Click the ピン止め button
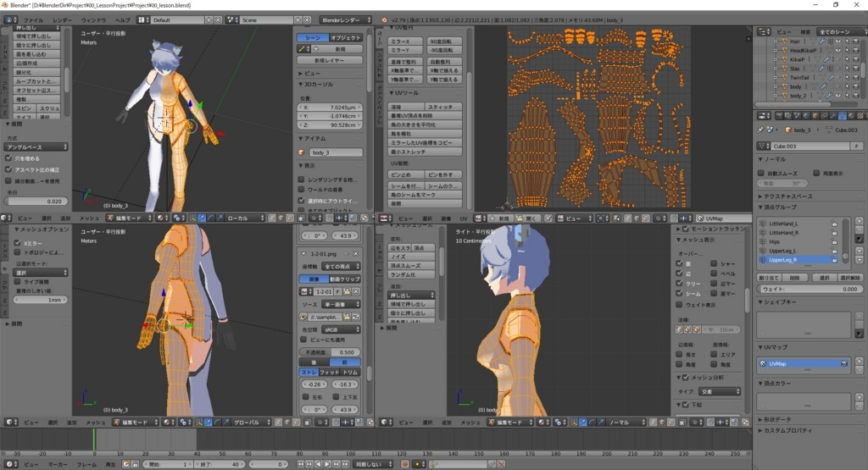Viewport: 868px width, 470px height. [x=406, y=174]
